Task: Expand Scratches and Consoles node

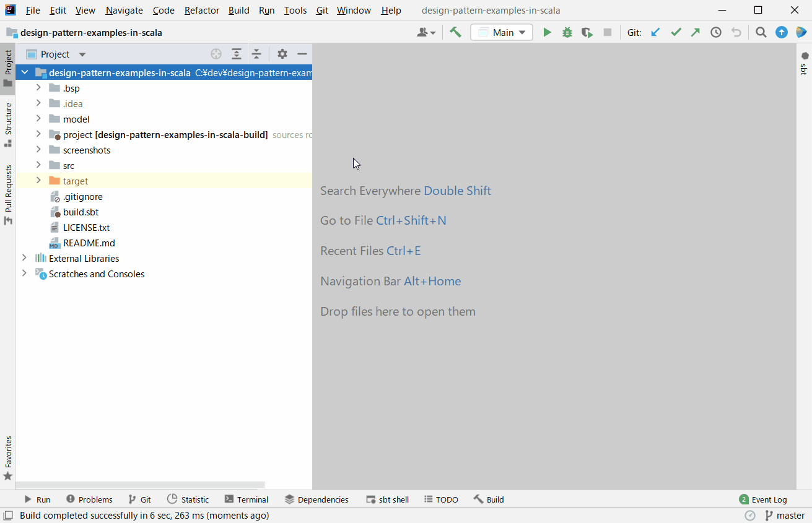Action: point(25,274)
